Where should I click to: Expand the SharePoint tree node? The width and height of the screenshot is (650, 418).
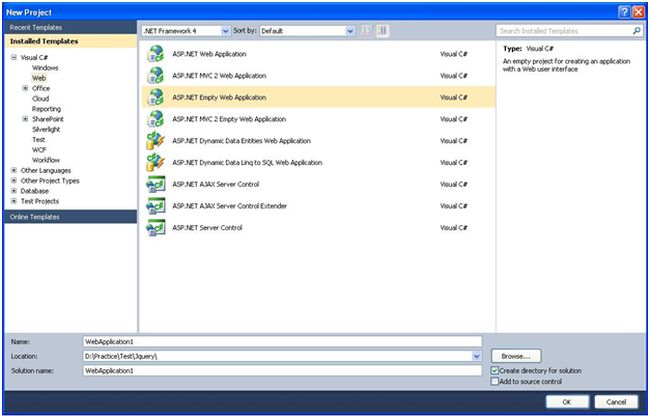(x=25, y=119)
